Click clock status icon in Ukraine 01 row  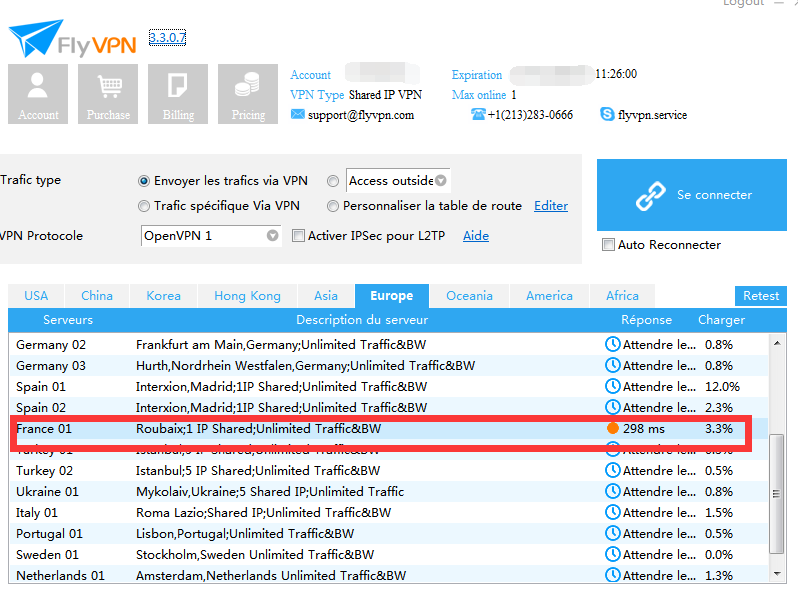(x=613, y=491)
